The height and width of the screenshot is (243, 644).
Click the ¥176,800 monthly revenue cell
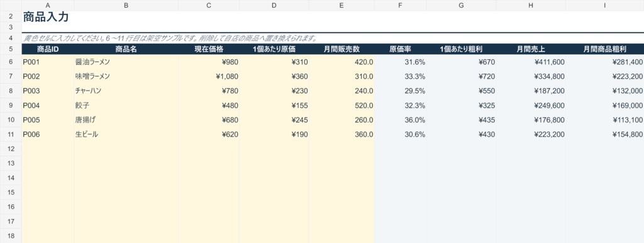tap(531, 120)
